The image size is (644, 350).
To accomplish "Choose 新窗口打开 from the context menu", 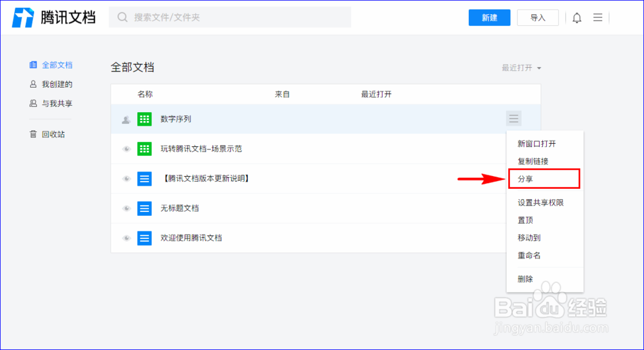I will pyautogui.click(x=536, y=144).
